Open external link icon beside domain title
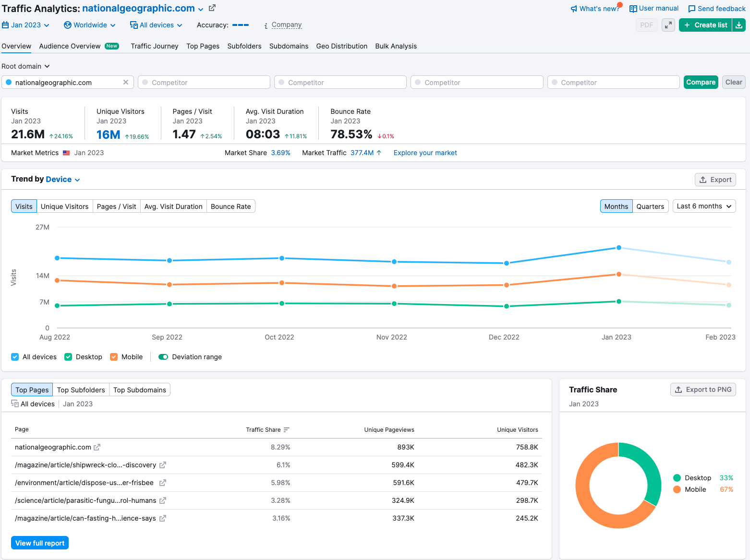Screen dimensions: 750x560 coord(212,8)
